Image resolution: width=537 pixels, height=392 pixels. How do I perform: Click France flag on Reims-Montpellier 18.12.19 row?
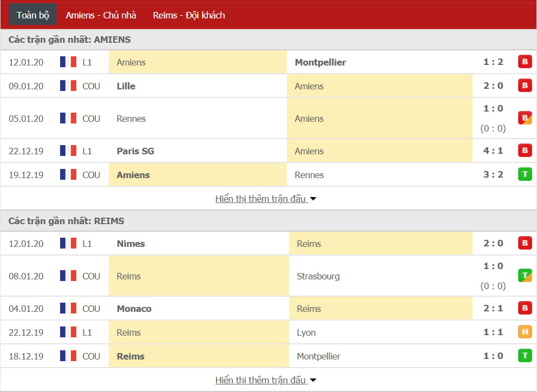click(x=68, y=356)
